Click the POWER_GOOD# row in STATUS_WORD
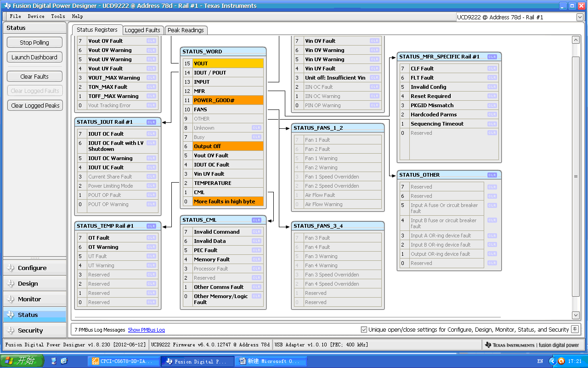The image size is (588, 368). coord(223,100)
